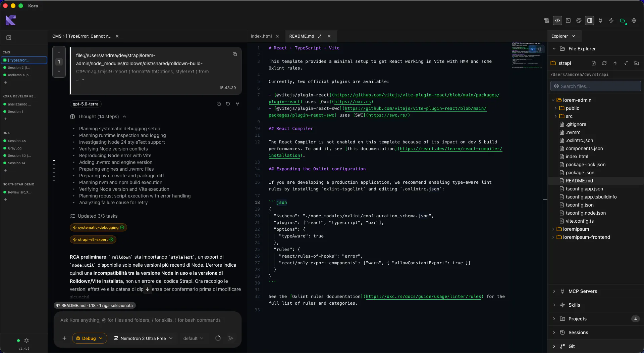Toggle the right side panel layout button

pyautogui.click(x=590, y=20)
